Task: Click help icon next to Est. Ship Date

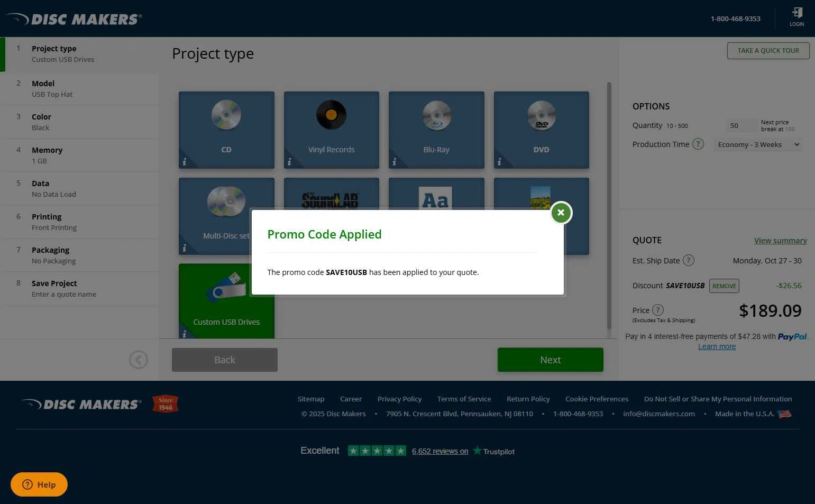Action: point(689,260)
